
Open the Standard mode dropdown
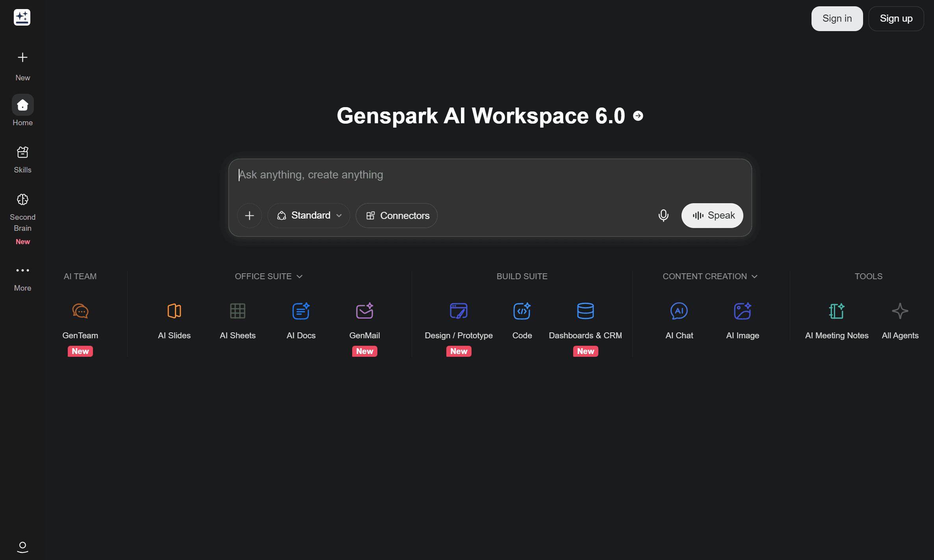tap(309, 215)
